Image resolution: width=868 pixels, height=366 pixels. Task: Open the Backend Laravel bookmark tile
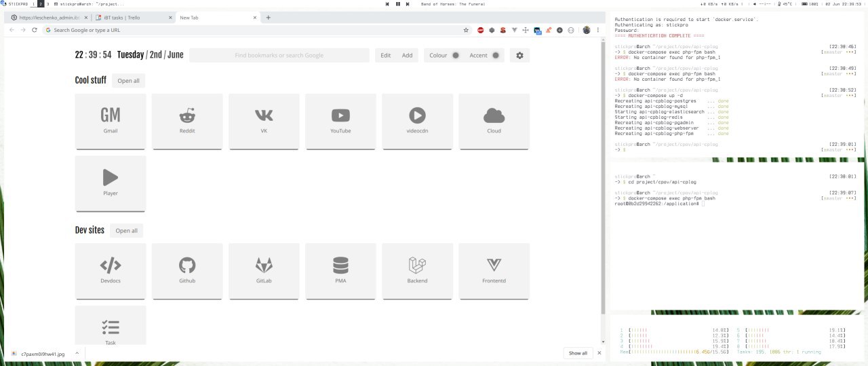(417, 270)
